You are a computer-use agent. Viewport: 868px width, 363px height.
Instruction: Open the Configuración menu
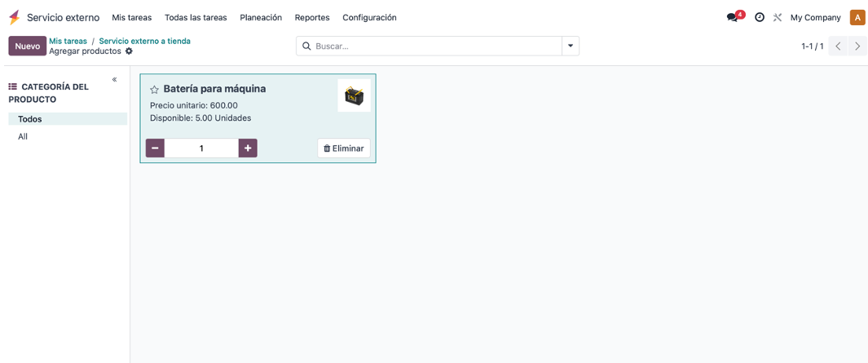coord(369,17)
